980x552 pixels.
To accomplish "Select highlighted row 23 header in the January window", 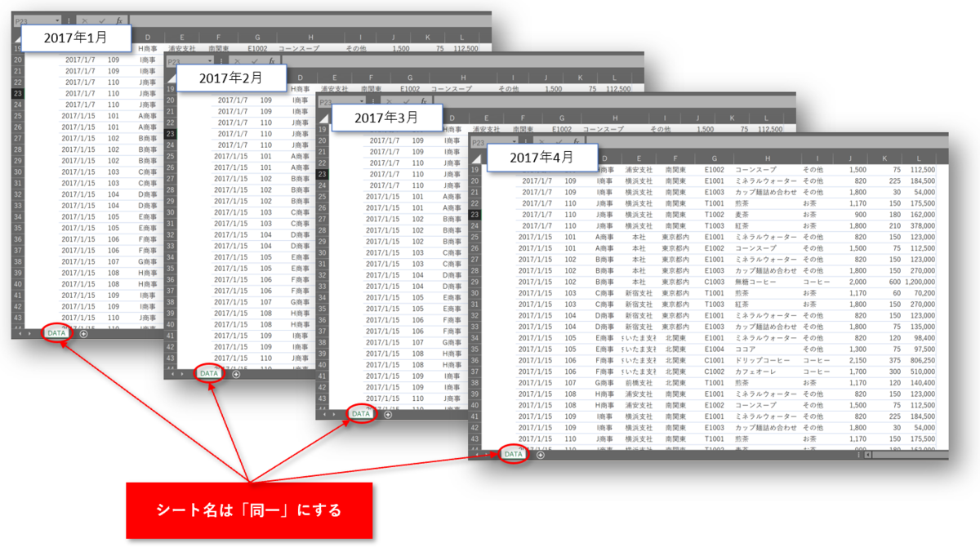I will (18, 93).
